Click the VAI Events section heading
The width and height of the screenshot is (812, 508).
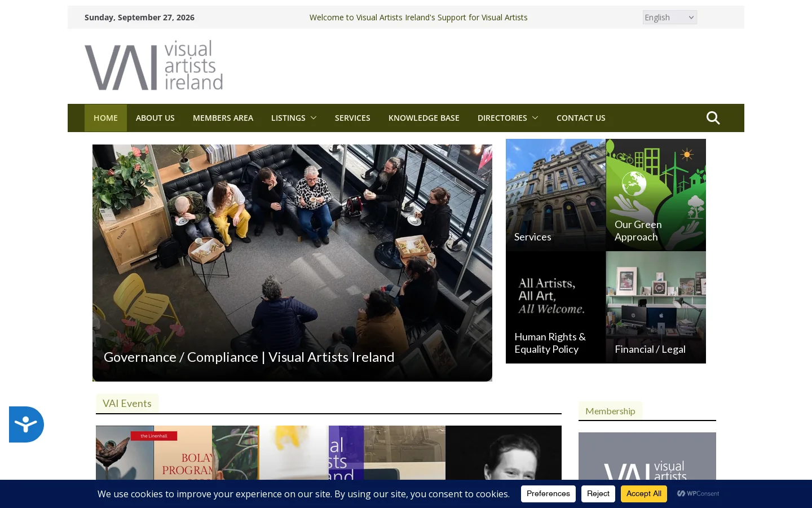point(127,404)
